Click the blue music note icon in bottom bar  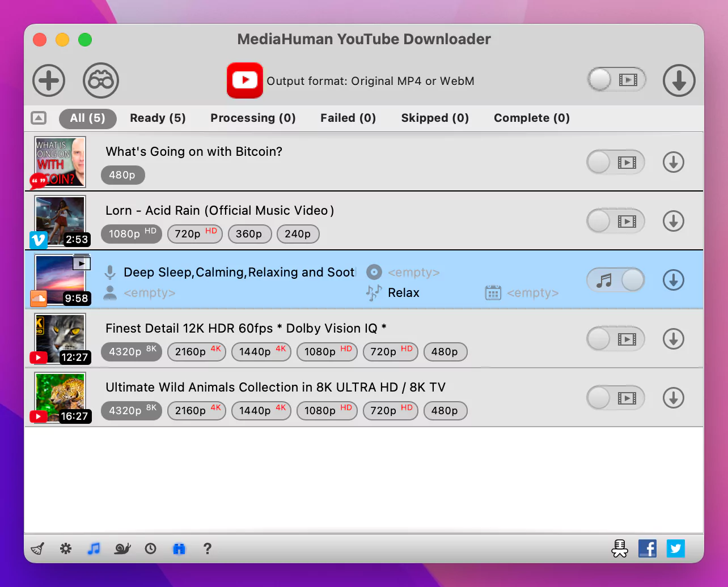(x=94, y=548)
